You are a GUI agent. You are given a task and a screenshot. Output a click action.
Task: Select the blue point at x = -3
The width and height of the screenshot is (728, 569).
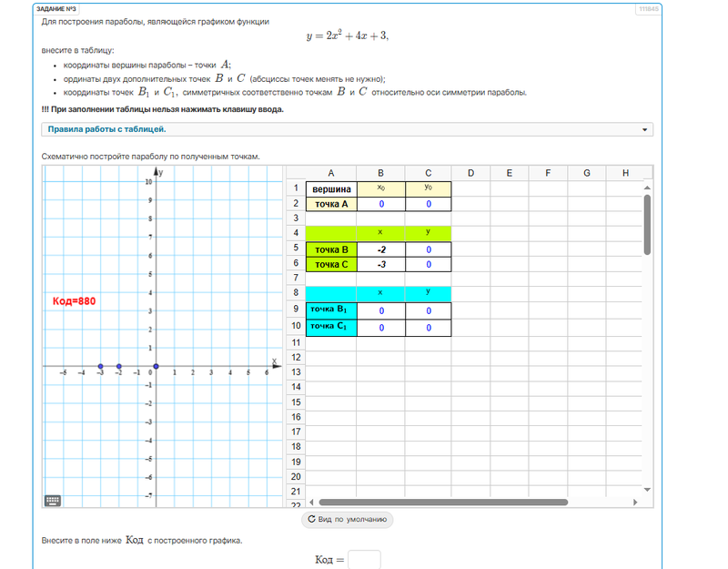tap(100, 366)
